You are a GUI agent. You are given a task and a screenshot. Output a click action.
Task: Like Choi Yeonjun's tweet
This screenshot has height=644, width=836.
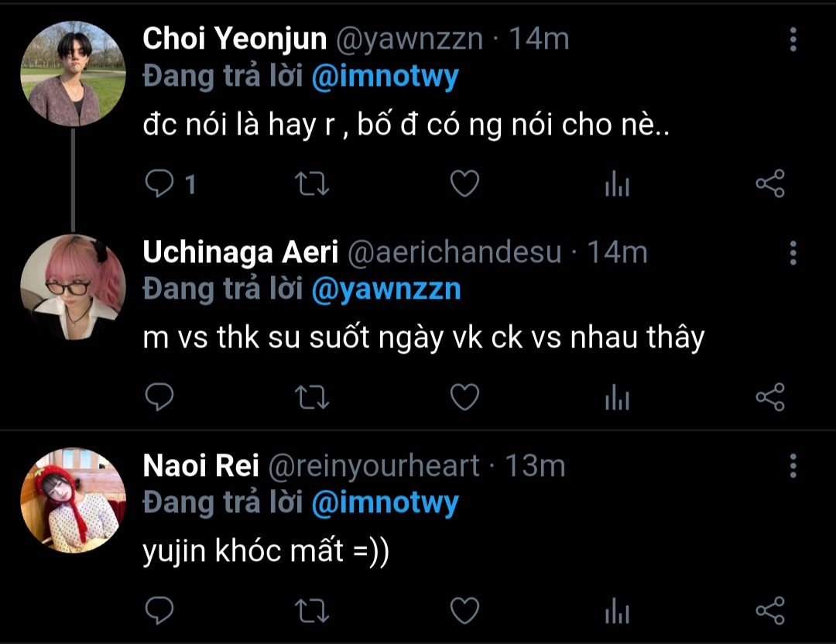464,184
